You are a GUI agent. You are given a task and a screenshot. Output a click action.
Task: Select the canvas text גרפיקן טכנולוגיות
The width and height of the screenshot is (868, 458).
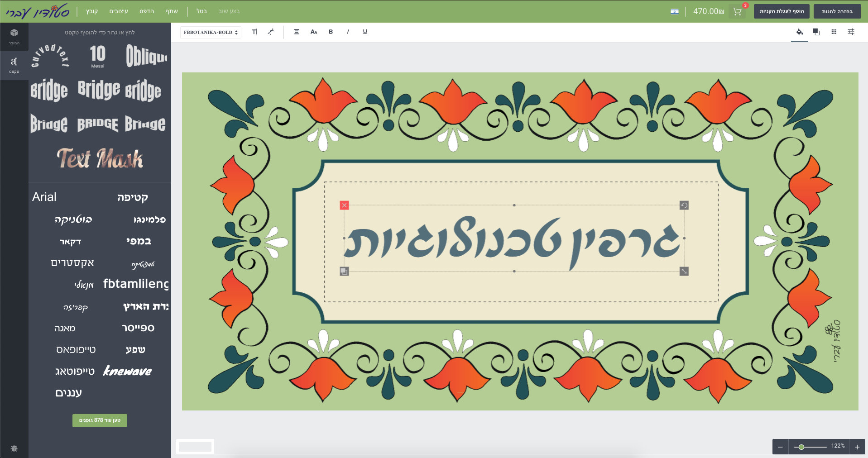point(513,239)
